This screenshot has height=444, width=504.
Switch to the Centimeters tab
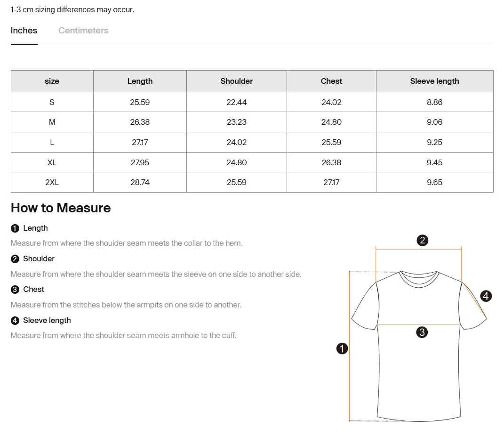coord(83,31)
